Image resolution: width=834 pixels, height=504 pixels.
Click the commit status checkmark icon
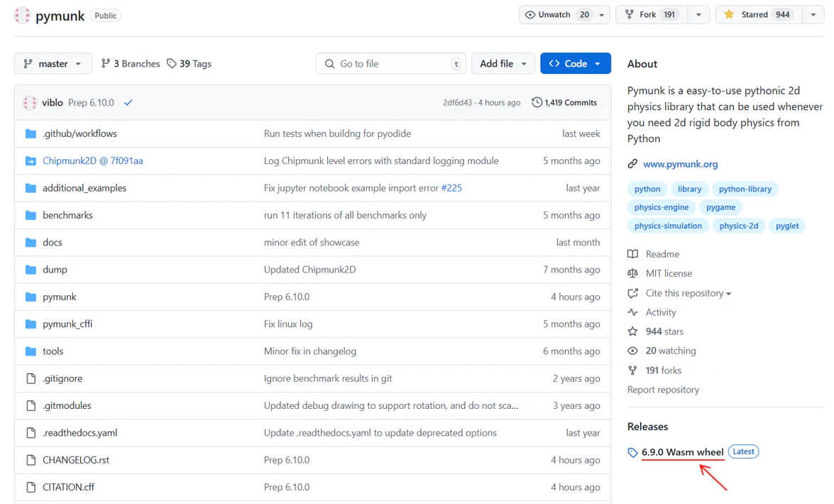pos(128,103)
